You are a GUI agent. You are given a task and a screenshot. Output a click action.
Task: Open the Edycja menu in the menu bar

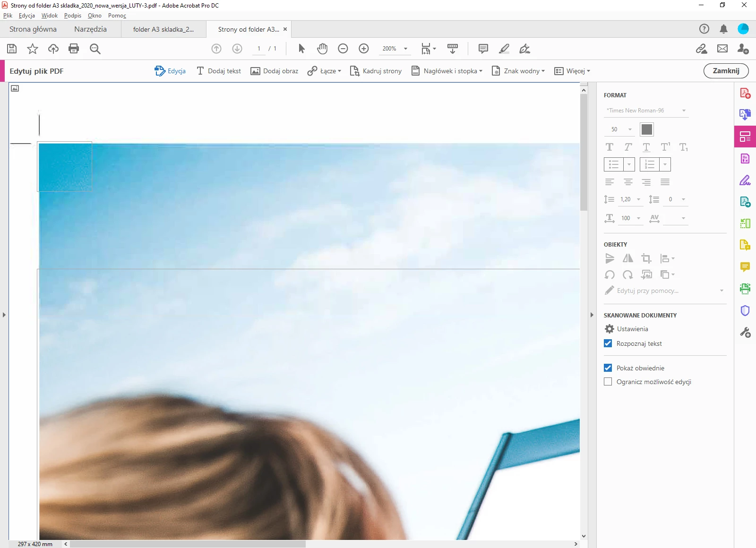[27, 16]
